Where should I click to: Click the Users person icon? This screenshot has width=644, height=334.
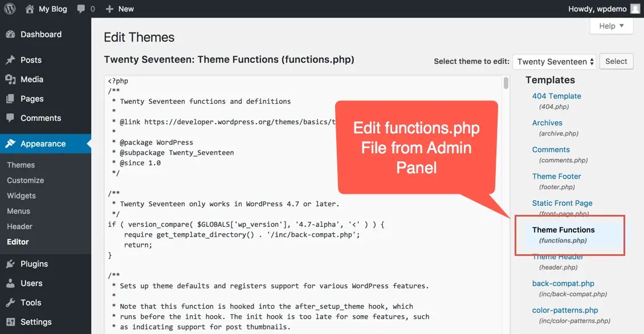10,283
